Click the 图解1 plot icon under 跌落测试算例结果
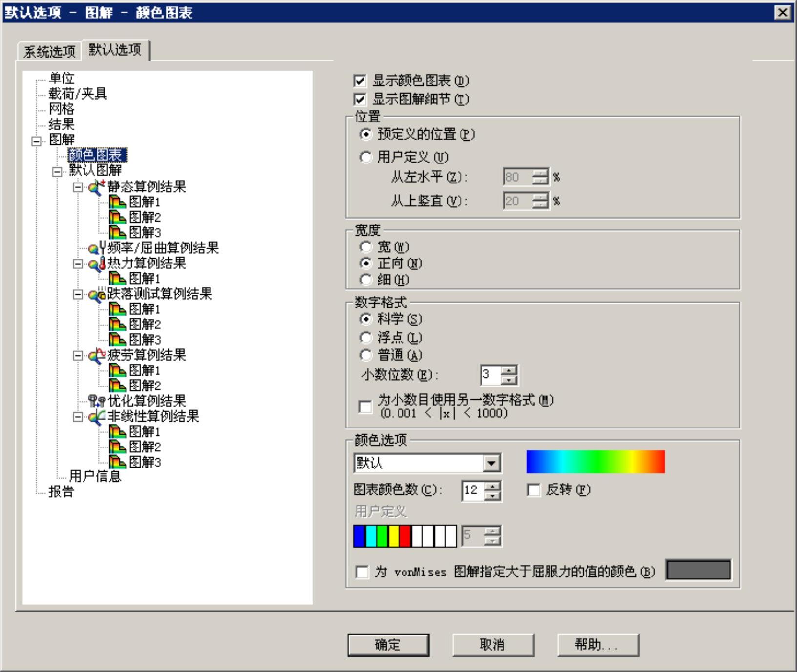 pyautogui.click(x=118, y=309)
